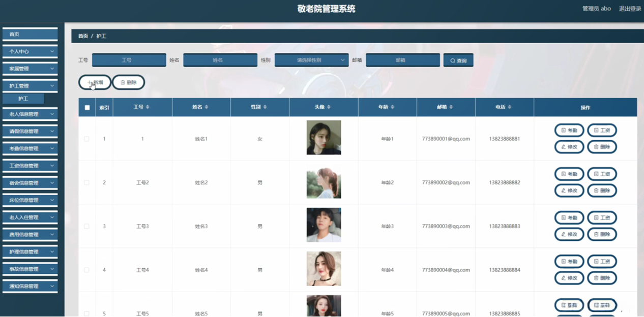Click 考勤 for 姓名4 row

point(569,262)
